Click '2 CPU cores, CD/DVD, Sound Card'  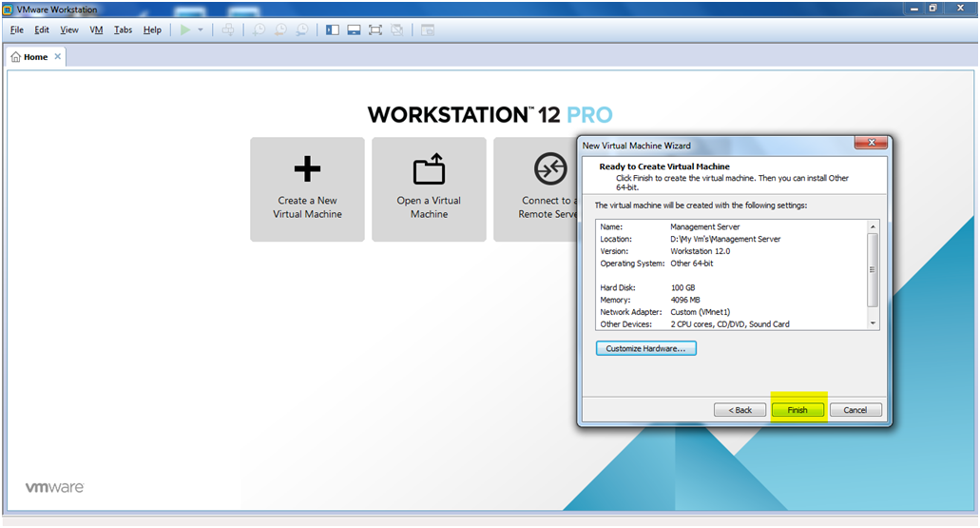click(730, 324)
